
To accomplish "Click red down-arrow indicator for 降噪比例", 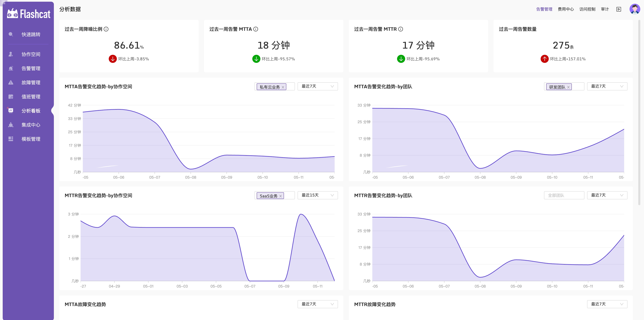I will coord(113,59).
